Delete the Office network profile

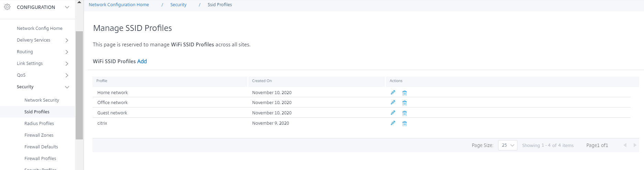pyautogui.click(x=405, y=103)
